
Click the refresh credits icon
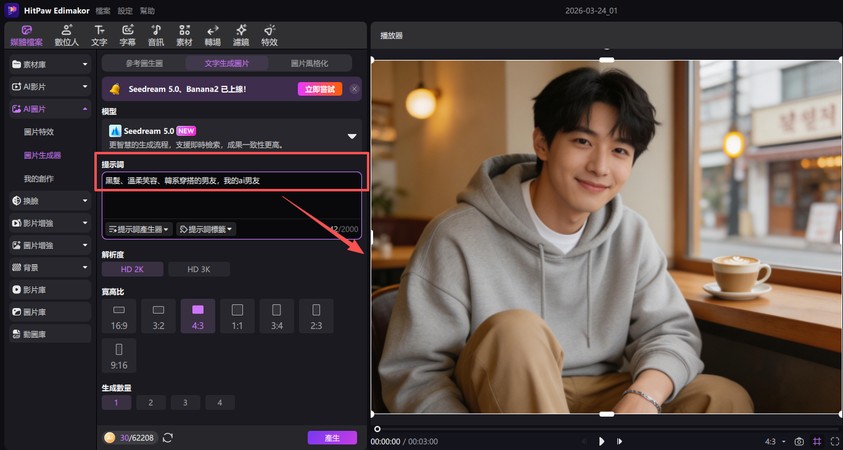(168, 438)
